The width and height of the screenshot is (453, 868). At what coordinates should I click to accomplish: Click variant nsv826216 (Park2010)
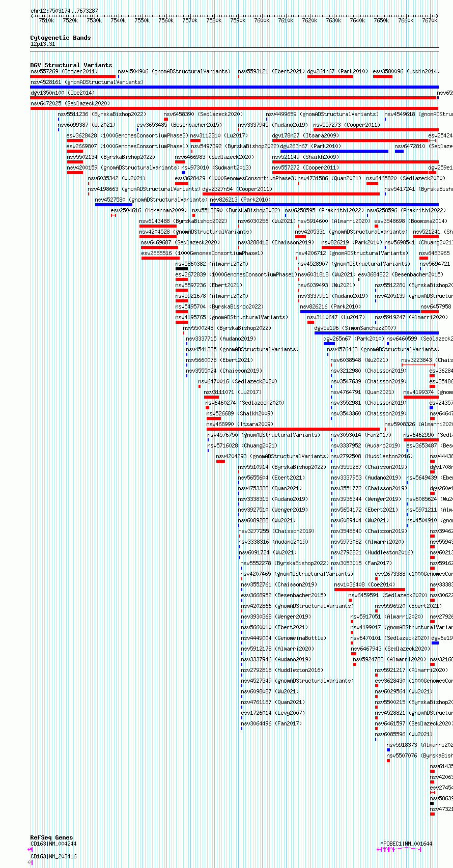[x=330, y=306]
